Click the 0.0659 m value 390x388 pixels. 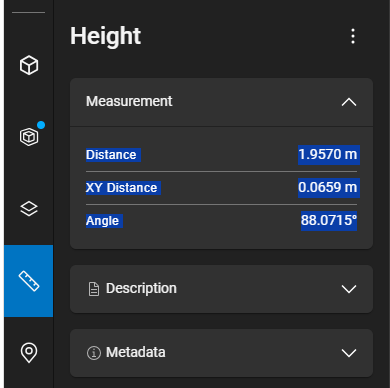point(328,187)
